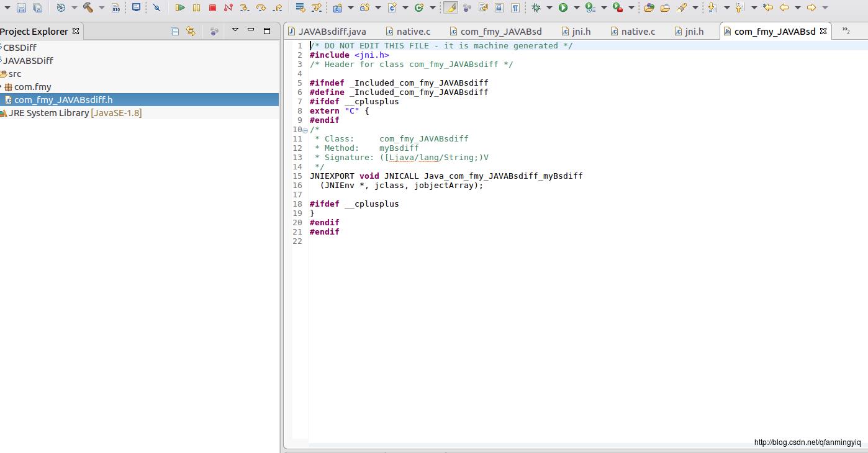The width and height of the screenshot is (868, 453).
Task: Toggle Skip All Breakpoints
Action: pos(156,7)
